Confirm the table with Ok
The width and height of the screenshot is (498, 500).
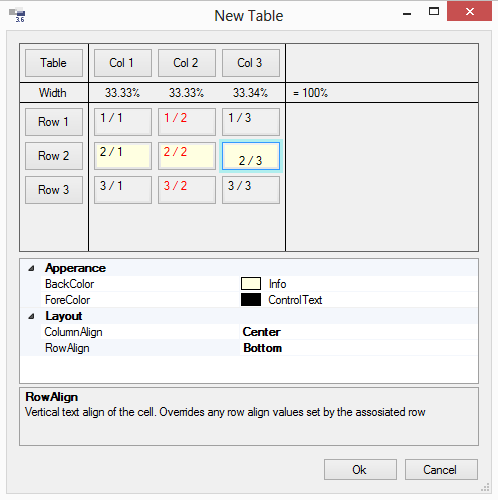360,470
